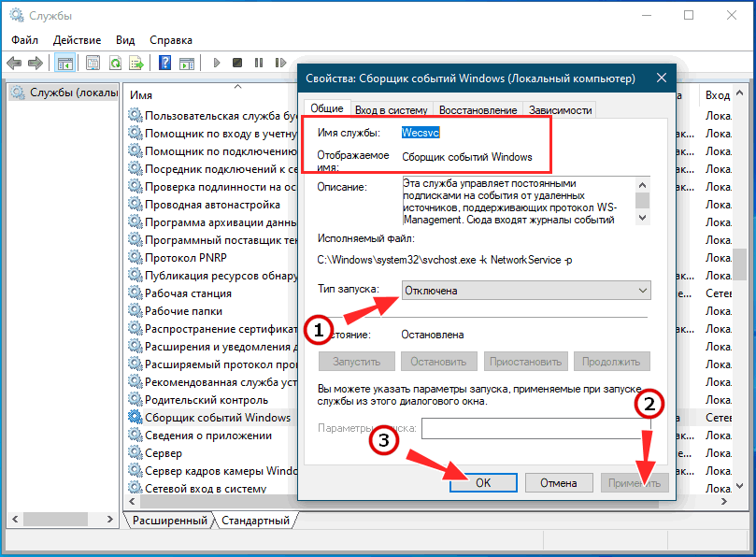Click the tree pane horizontal scrollbar thumb
The image size is (756, 557).
(55, 520)
